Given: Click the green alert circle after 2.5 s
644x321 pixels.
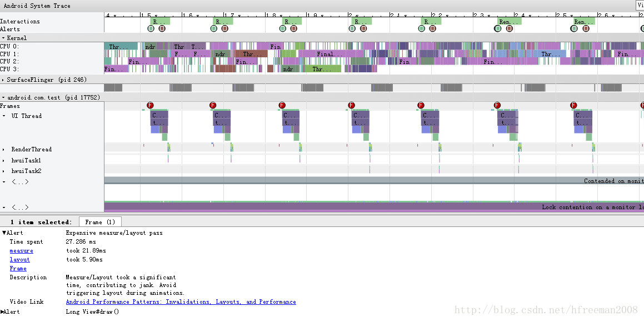Looking at the screenshot, I should point(574,28).
